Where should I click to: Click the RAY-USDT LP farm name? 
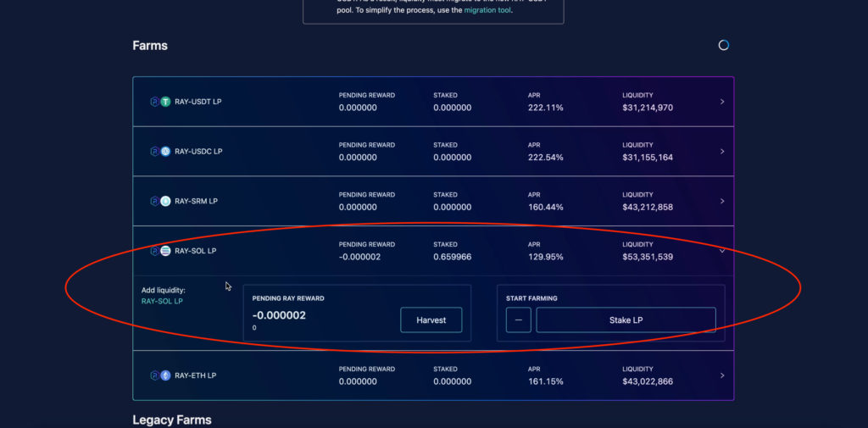click(198, 102)
